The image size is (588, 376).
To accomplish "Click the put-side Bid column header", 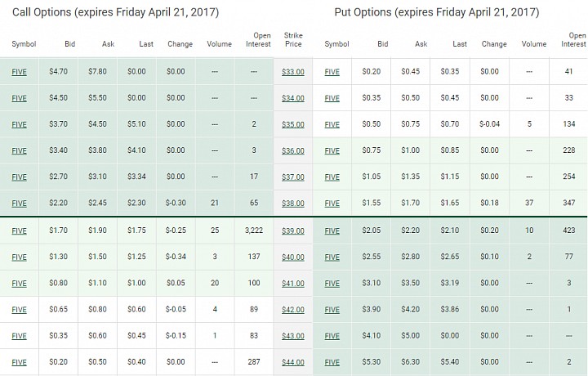I will point(382,44).
